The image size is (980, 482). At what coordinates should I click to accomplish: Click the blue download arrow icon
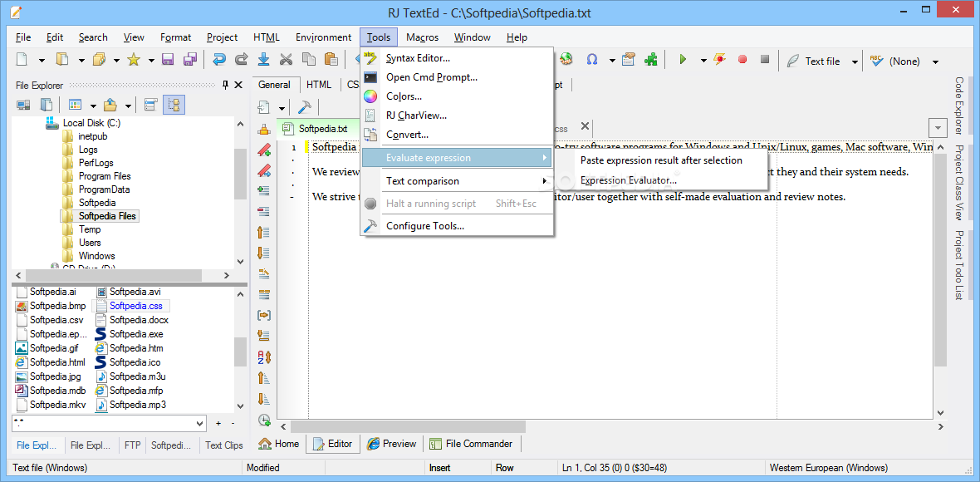[x=264, y=60]
